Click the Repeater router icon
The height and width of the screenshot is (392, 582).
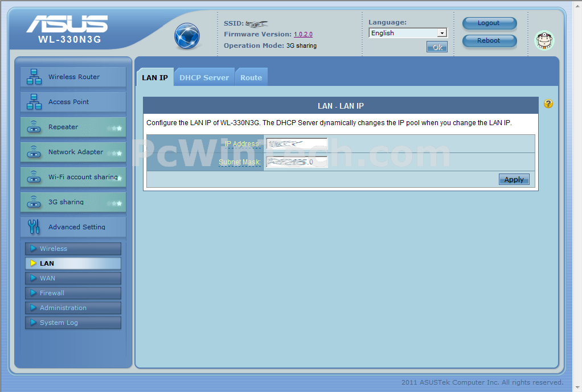[x=34, y=127]
